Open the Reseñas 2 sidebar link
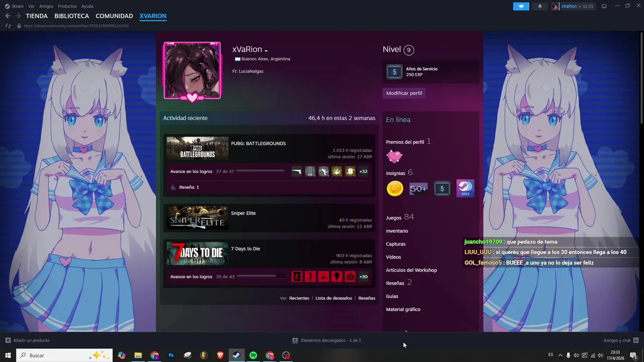The width and height of the screenshot is (644, 362). (x=399, y=283)
